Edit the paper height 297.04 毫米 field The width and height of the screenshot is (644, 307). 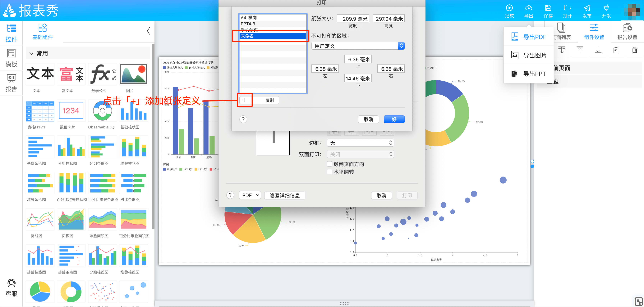coord(388,19)
